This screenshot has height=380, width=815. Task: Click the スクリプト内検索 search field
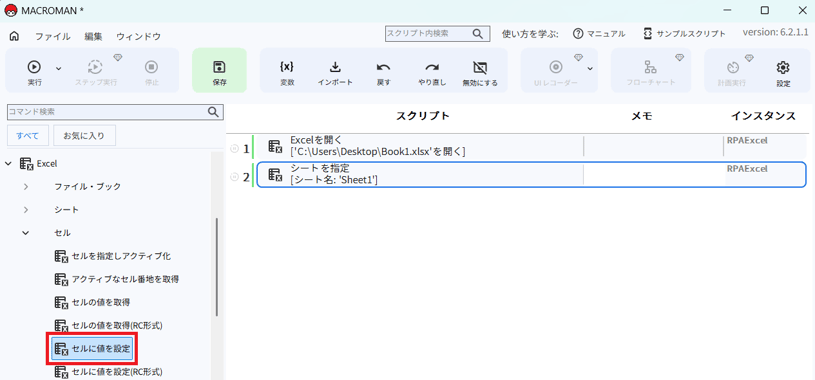pyautogui.click(x=428, y=34)
